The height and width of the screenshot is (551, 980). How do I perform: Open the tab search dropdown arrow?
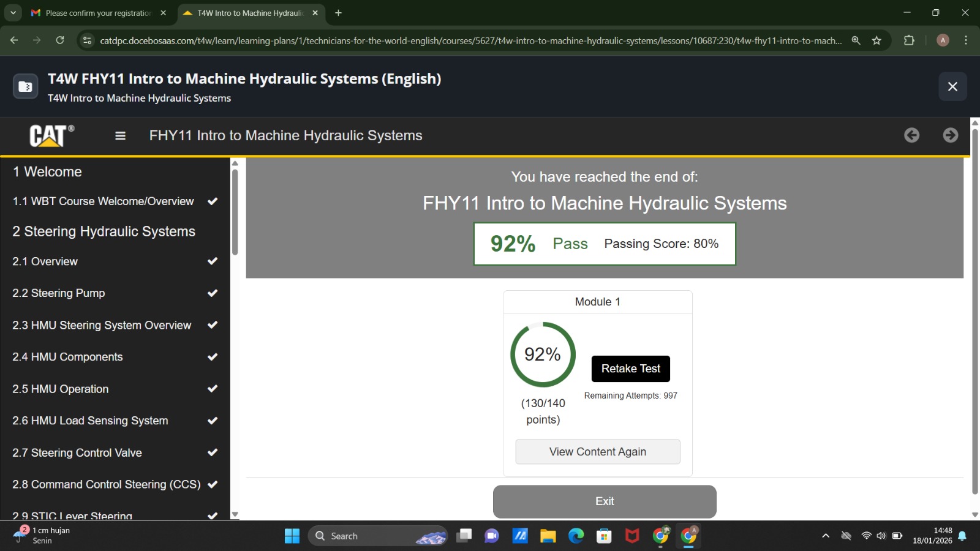(x=13, y=12)
